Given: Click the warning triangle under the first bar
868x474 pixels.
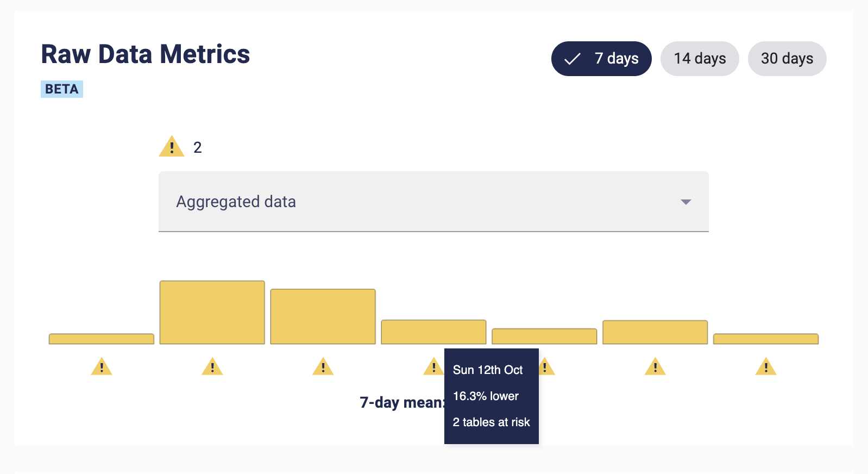Looking at the screenshot, I should [102, 366].
